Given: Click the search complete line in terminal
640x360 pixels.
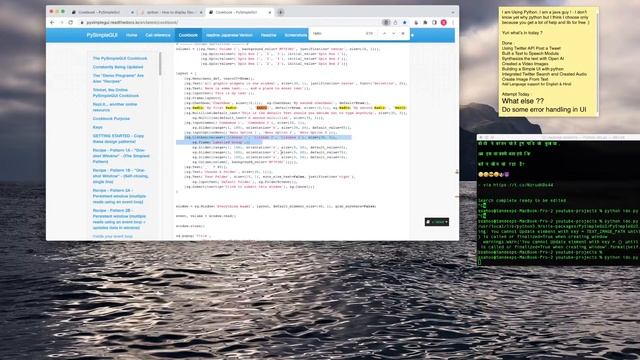Looking at the screenshot, I should tap(522, 200).
